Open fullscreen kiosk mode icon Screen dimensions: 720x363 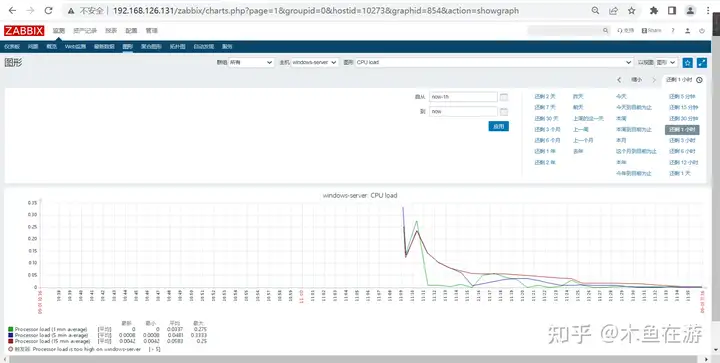click(702, 62)
